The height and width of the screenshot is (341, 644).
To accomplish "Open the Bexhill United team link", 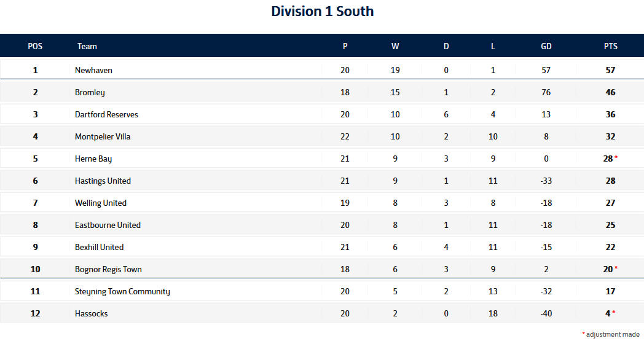I will coord(99,247).
